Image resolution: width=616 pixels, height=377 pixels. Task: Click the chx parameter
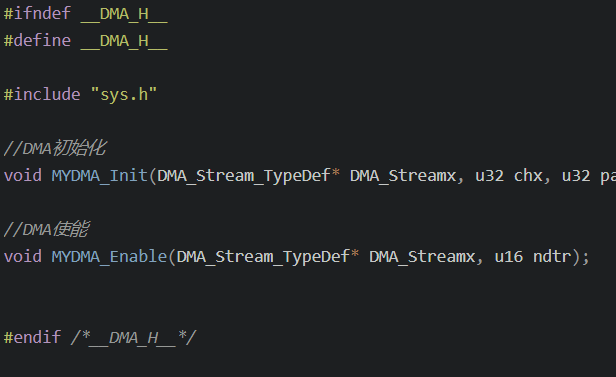528,176
